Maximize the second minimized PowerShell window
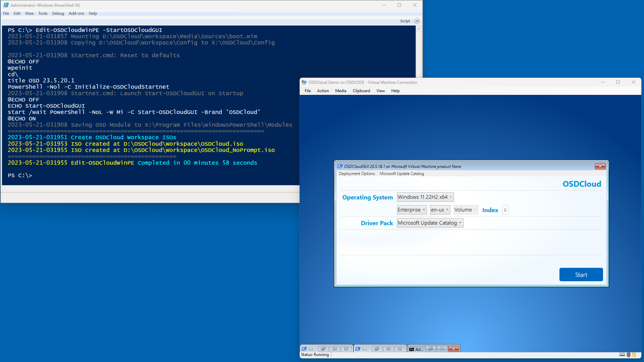Image resolution: width=644 pixels, height=362 pixels. pos(388,349)
